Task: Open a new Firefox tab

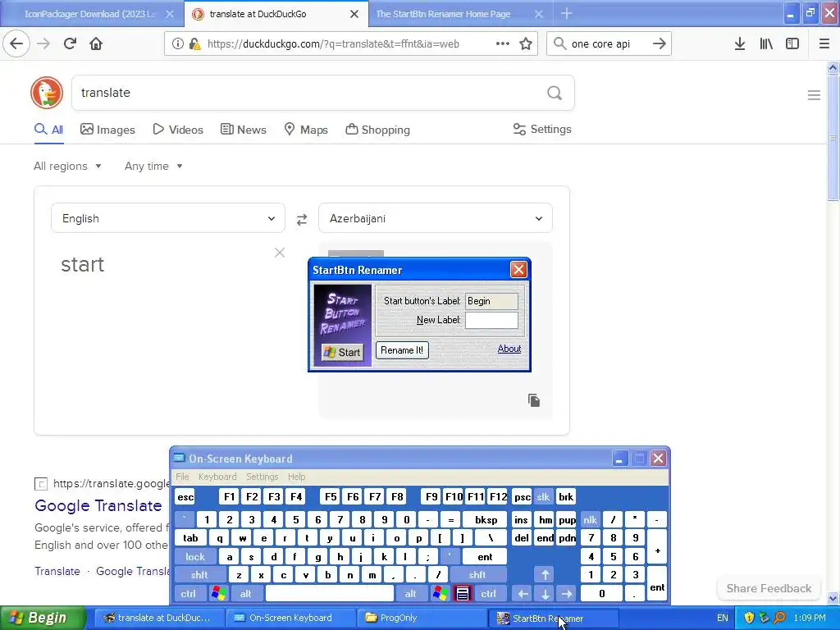Action: click(566, 13)
